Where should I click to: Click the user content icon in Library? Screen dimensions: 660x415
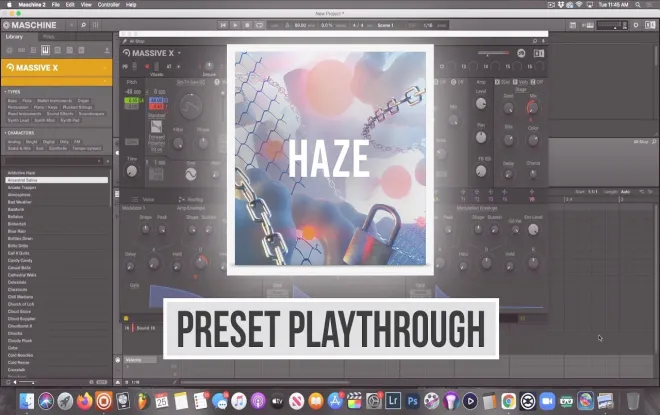[107, 51]
